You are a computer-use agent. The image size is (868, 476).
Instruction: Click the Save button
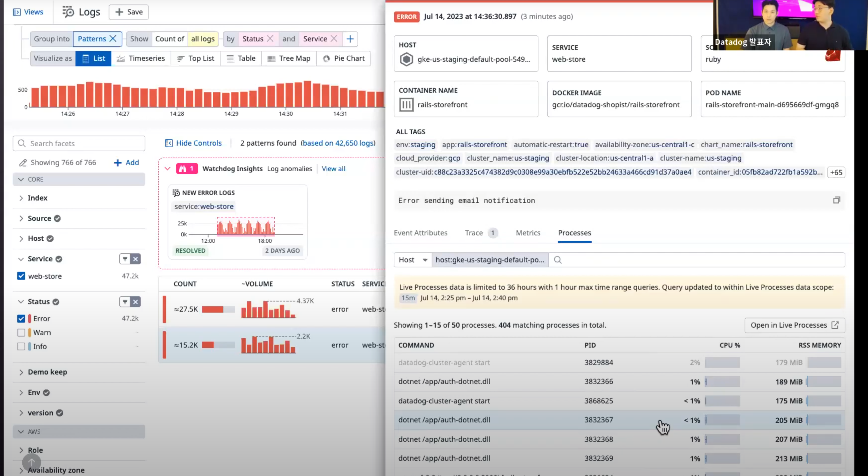point(129,12)
